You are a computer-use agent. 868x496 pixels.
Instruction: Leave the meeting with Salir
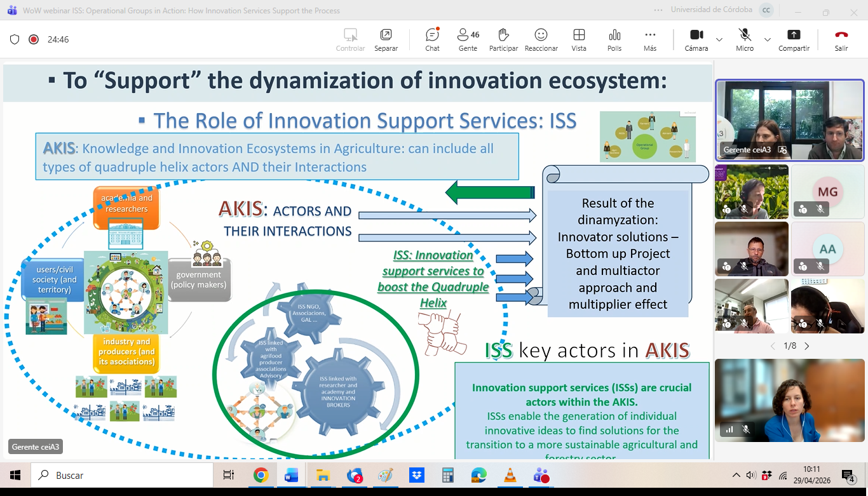pos(841,39)
